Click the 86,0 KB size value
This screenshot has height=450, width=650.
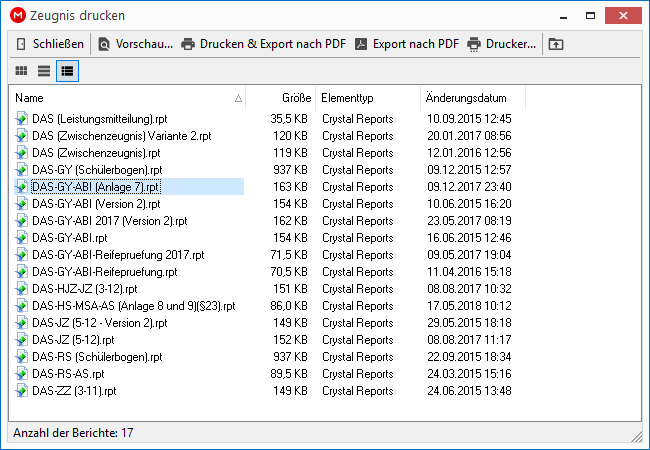click(289, 306)
